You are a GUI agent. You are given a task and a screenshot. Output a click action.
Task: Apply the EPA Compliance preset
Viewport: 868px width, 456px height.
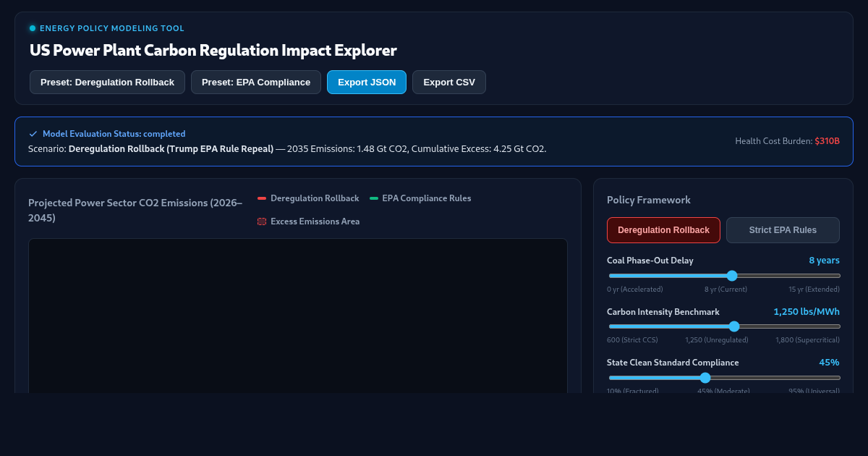tap(256, 83)
